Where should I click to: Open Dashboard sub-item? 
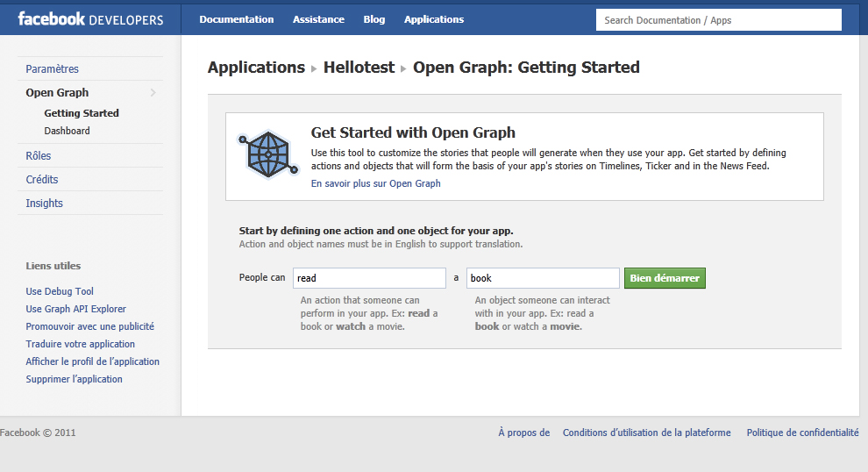[67, 131]
